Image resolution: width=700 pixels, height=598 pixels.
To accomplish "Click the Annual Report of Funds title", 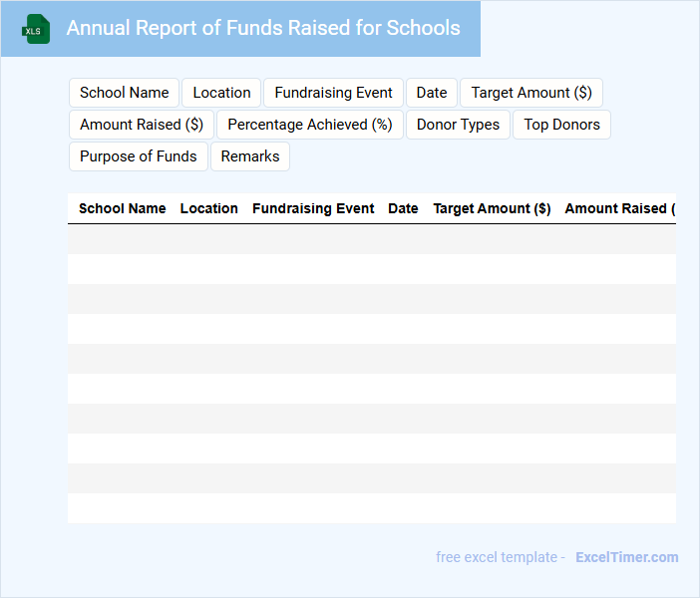I will (263, 28).
